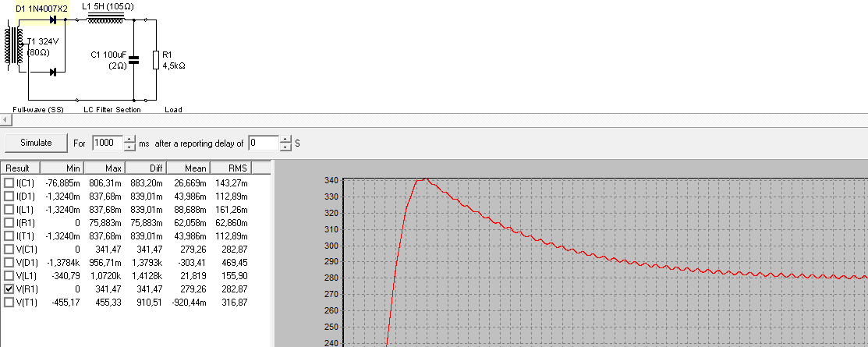Enable the V(C1) trace checkbox
868x347 pixels.
pyautogui.click(x=9, y=249)
